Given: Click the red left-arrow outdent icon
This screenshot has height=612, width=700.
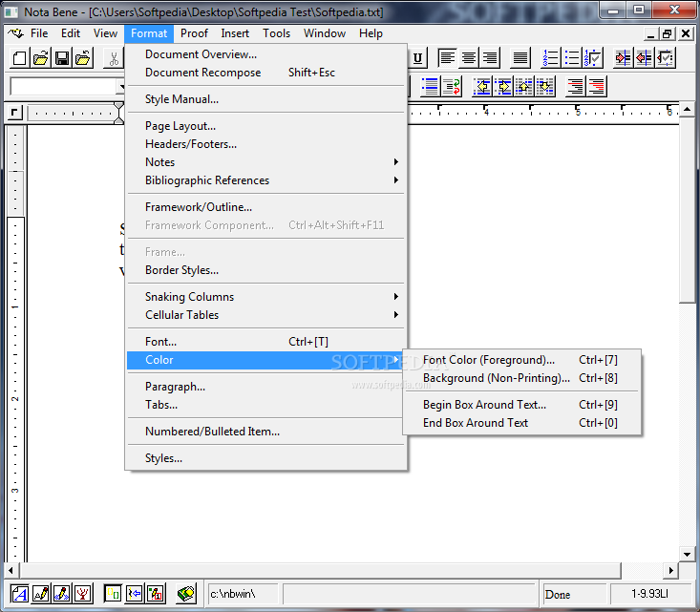Looking at the screenshot, I should 644,58.
